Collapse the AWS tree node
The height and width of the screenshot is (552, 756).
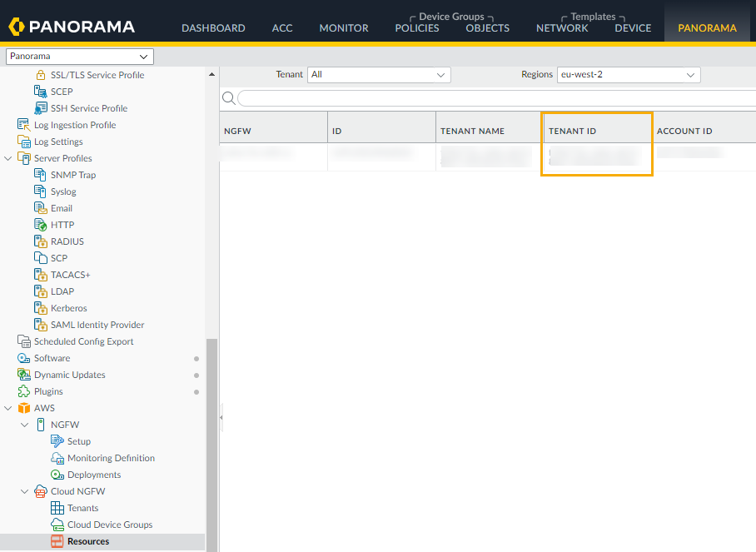click(8, 408)
